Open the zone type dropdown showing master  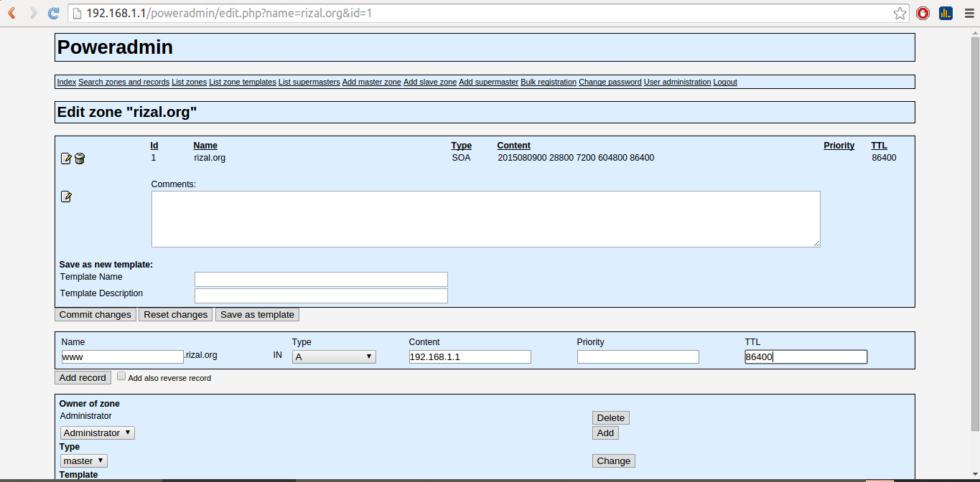(x=84, y=461)
